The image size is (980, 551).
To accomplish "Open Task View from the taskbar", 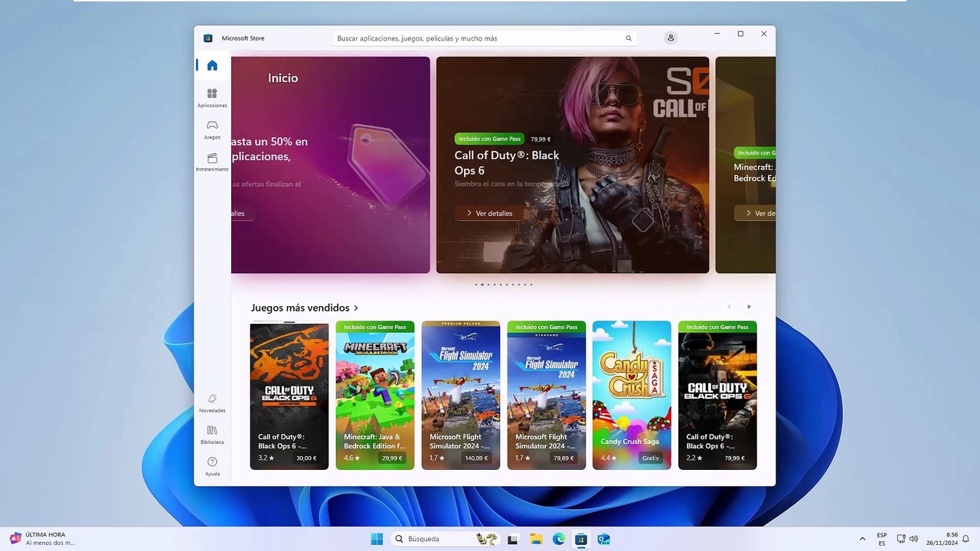I will pyautogui.click(x=512, y=539).
